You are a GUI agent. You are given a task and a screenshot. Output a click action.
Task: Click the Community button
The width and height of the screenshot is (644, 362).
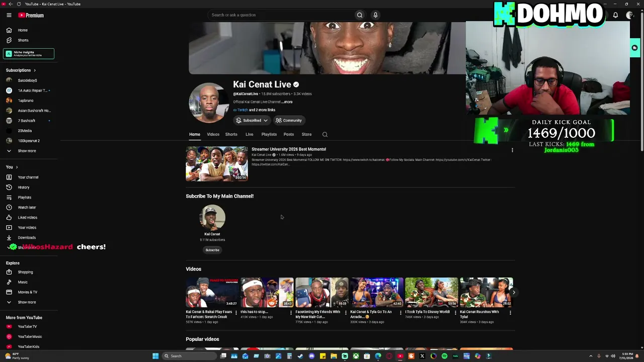[289, 121]
